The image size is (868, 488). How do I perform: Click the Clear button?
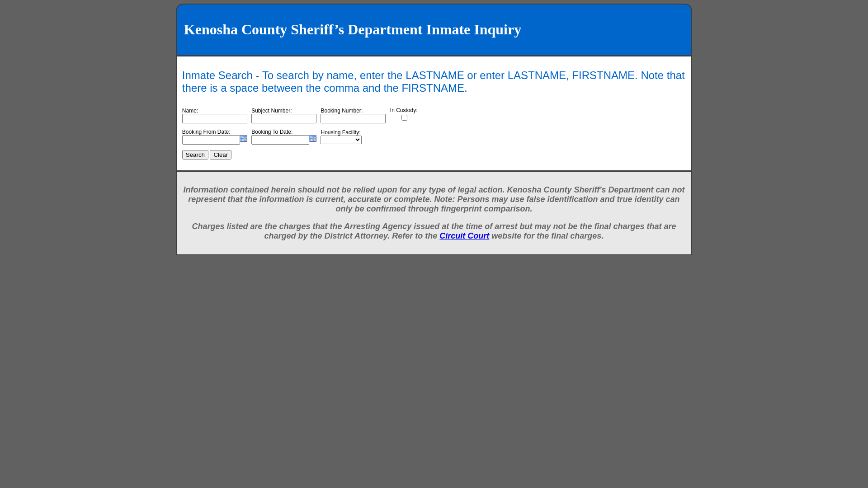[x=220, y=155]
